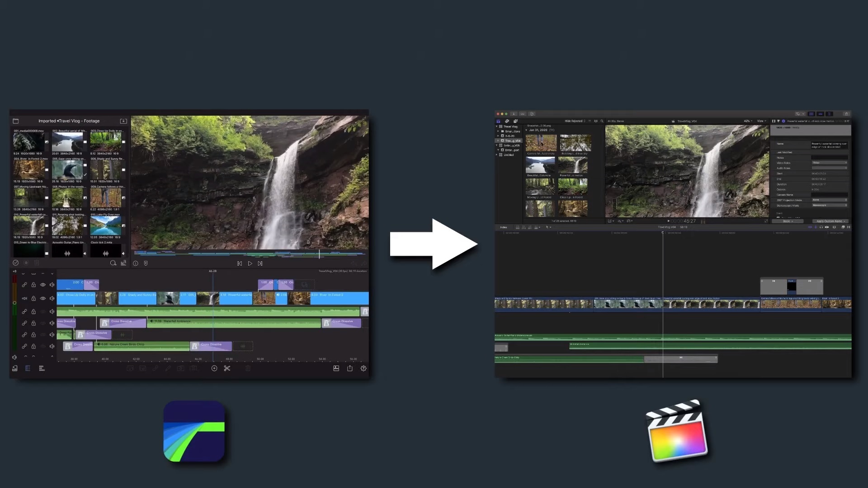868x488 pixels.
Task: Open the 42% zoom dropdown in viewer
Action: (x=747, y=121)
